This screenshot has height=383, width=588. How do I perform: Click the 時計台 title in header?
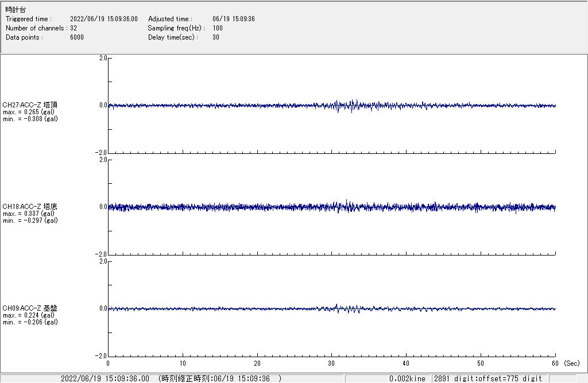[x=16, y=10]
